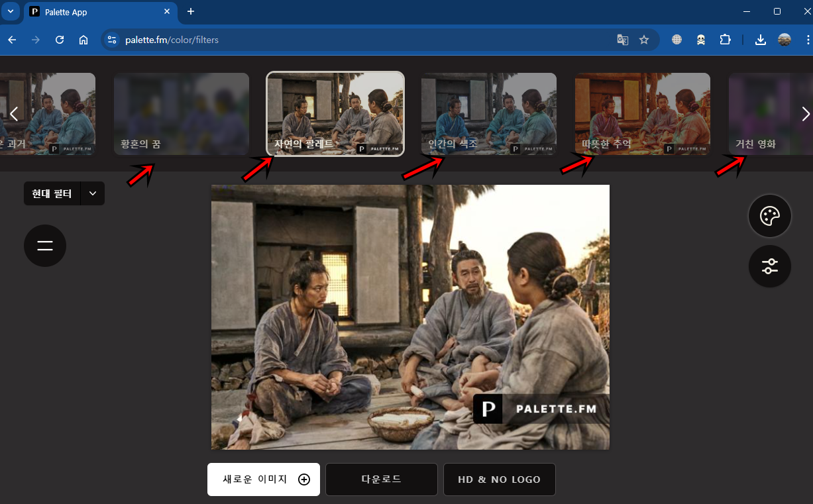Open the extensions puzzle menu
This screenshot has height=504, width=813.
tap(725, 40)
